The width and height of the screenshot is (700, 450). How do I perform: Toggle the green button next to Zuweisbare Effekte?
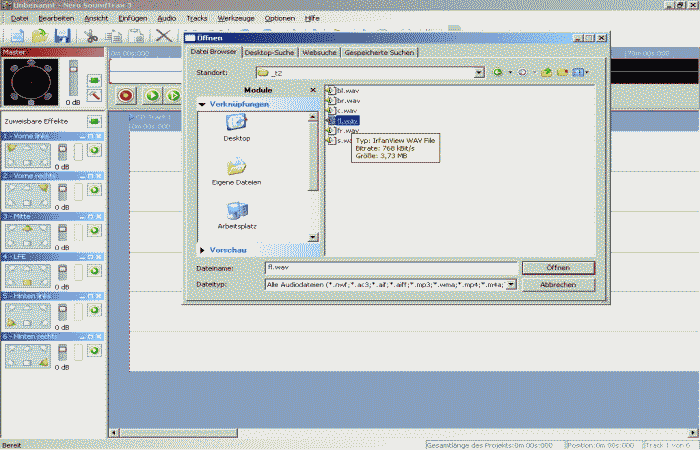click(95, 121)
